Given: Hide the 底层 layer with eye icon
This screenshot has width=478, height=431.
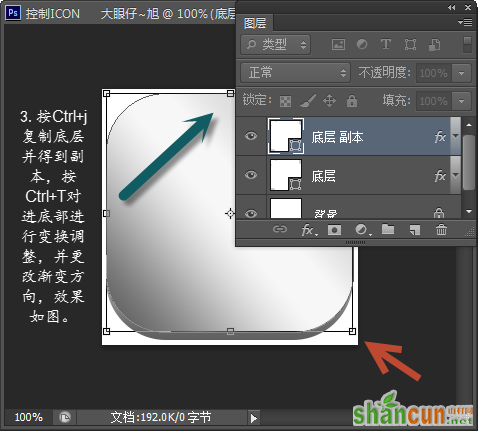Looking at the screenshot, I should point(251,175).
